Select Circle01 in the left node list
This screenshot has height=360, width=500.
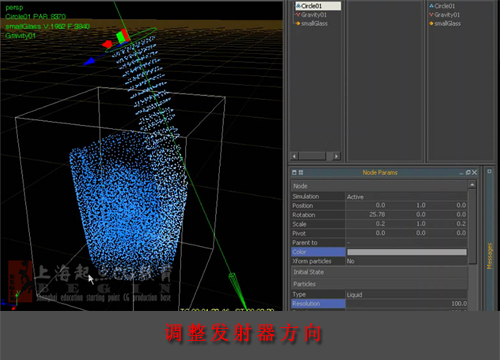click(318, 6)
